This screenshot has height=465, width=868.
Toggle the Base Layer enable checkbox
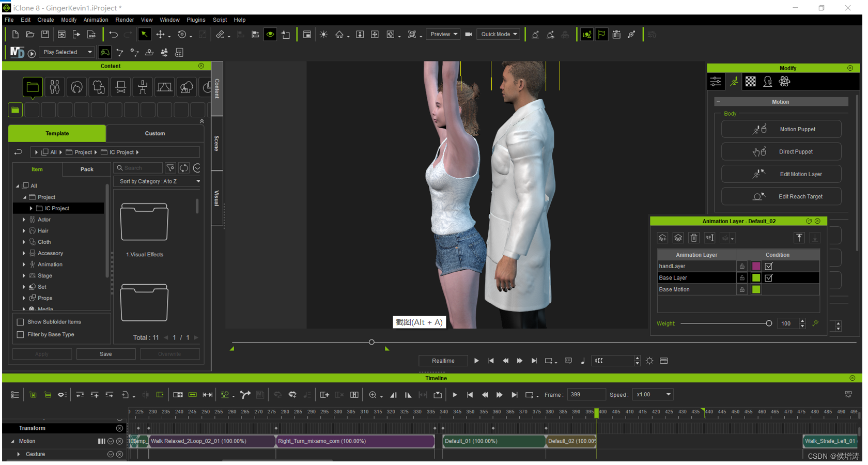click(x=769, y=278)
